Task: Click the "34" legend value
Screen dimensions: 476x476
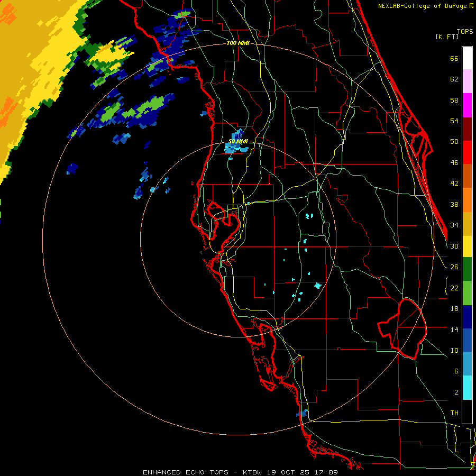Action: 454,225
